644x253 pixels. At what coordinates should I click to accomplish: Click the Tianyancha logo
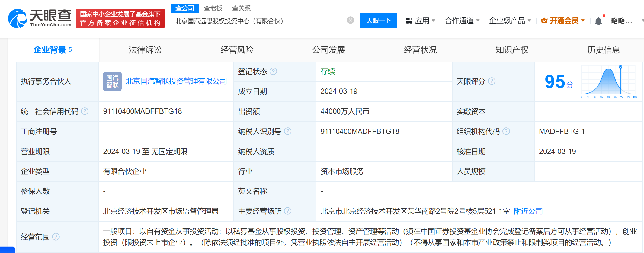point(40,18)
